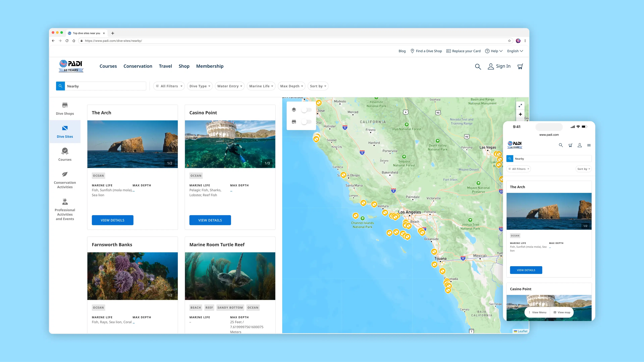Click the Nearby search input field
Viewport: 644px width, 362px height.
(105, 86)
